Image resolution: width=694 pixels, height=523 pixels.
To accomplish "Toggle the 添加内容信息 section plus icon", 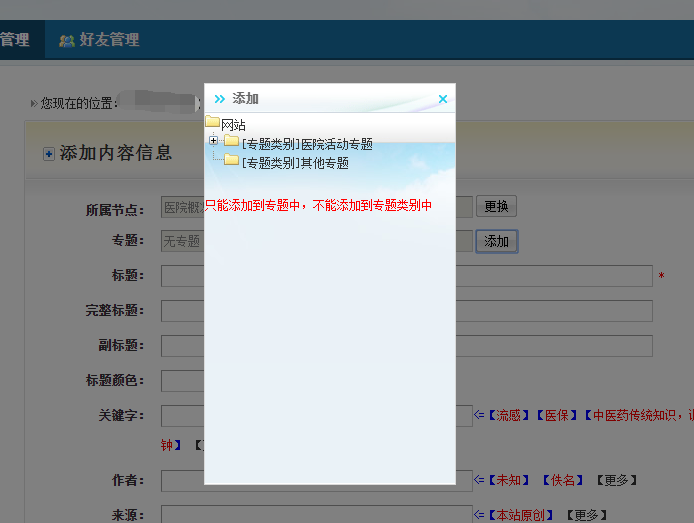I will point(48,154).
